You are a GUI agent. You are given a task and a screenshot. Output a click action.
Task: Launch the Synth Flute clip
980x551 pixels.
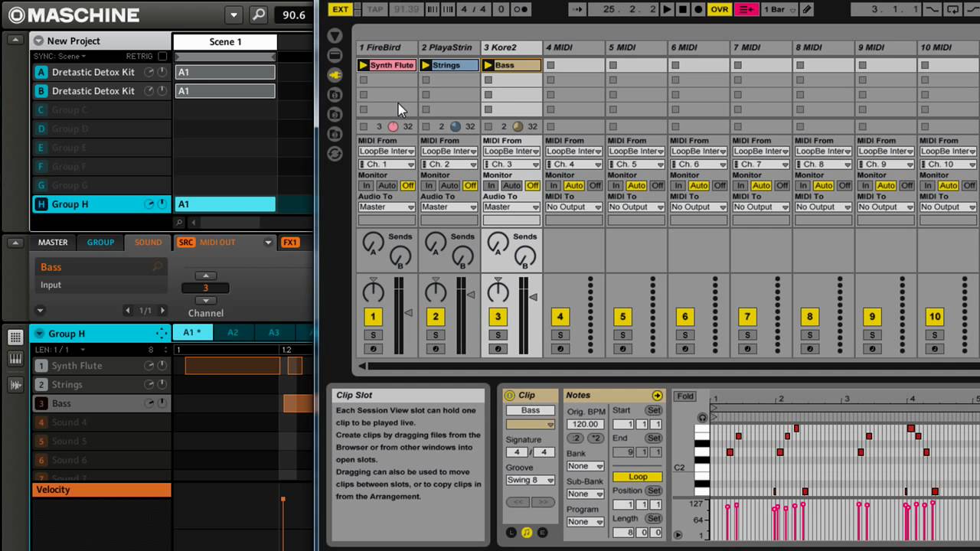pos(364,65)
